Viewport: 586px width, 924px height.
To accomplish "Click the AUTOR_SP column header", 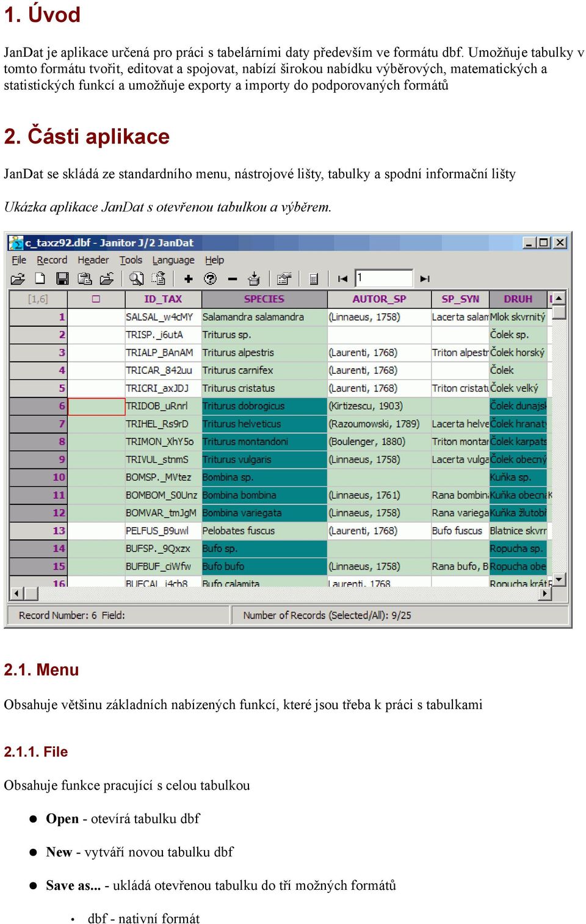I will tap(379, 299).
